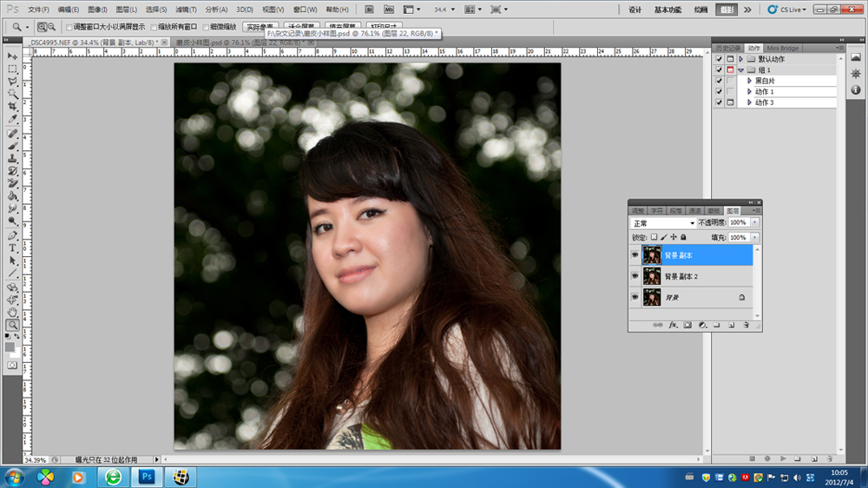The height and width of the screenshot is (488, 868).
Task: Expand the 默认动作 action folder
Action: [740, 59]
